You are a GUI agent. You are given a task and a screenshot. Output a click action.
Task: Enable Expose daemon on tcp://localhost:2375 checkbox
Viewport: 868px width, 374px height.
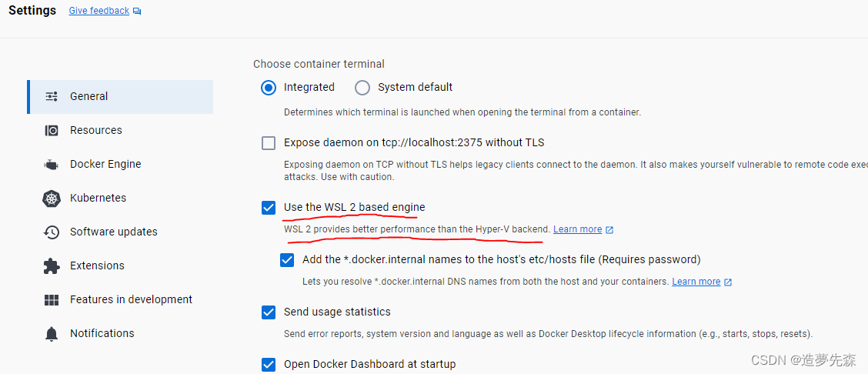click(269, 143)
